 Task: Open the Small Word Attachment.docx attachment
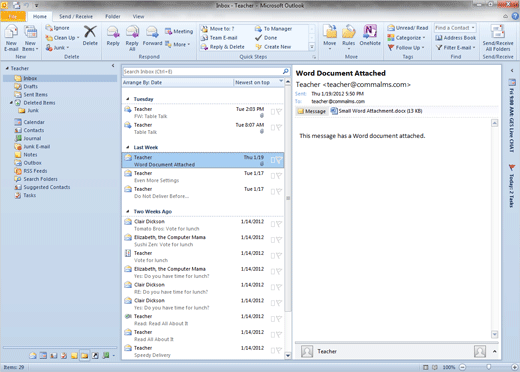click(x=376, y=111)
